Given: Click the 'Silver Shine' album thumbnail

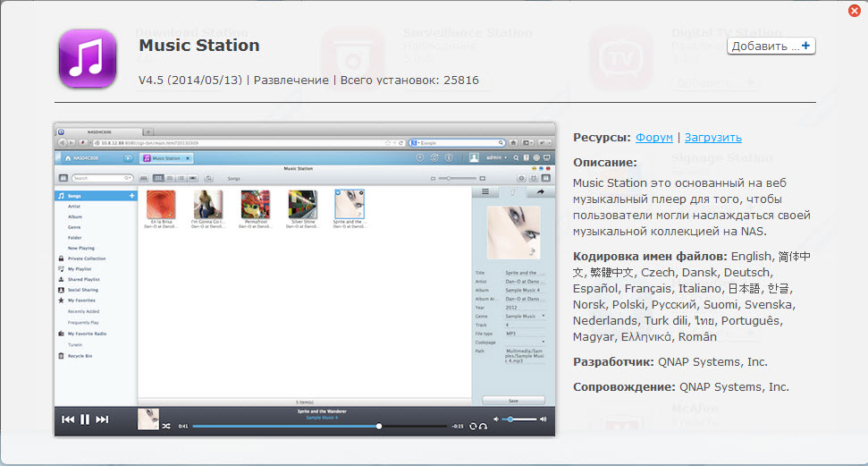Looking at the screenshot, I should (x=303, y=205).
